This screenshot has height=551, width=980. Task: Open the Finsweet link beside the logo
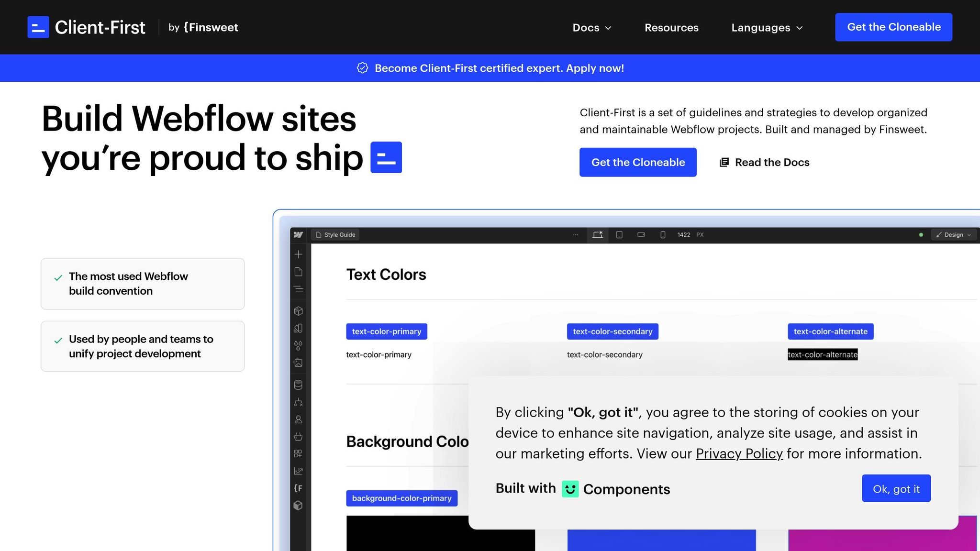pos(203,27)
